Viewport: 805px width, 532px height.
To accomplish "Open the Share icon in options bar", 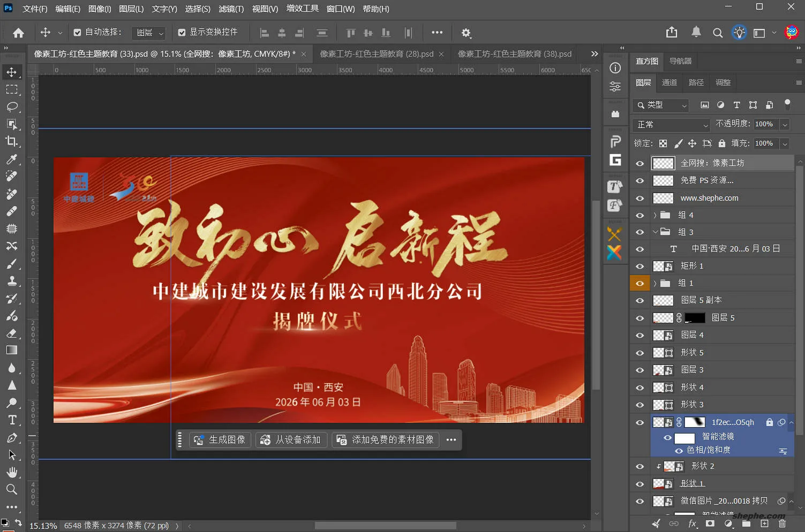I will 672,33.
